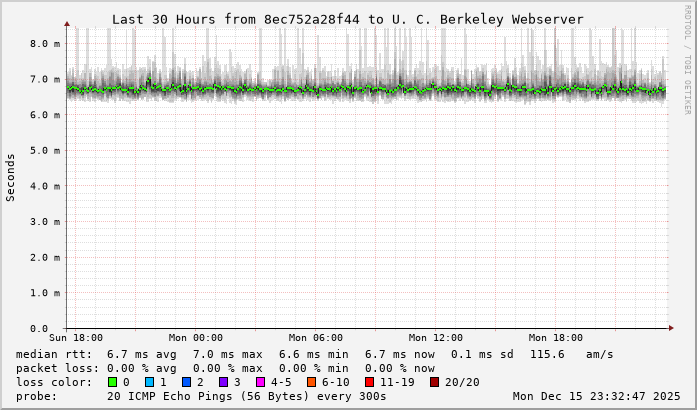Click the Mon 00:00 time axis label
The image size is (697, 410).
coord(195,338)
